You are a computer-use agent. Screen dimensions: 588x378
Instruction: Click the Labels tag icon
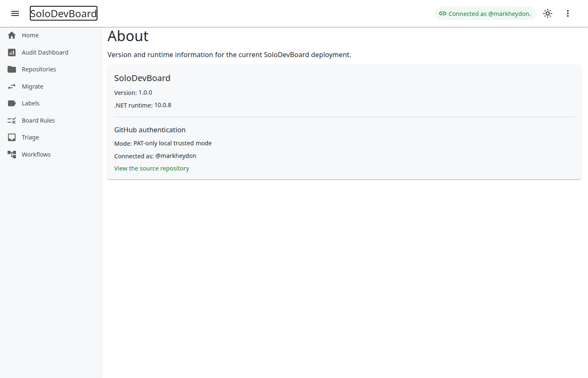(12, 103)
